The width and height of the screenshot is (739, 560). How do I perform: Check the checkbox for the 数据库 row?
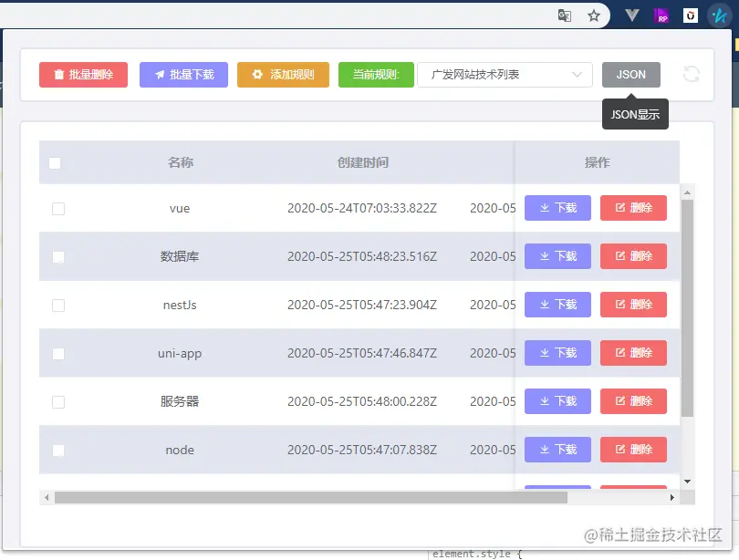click(x=58, y=257)
